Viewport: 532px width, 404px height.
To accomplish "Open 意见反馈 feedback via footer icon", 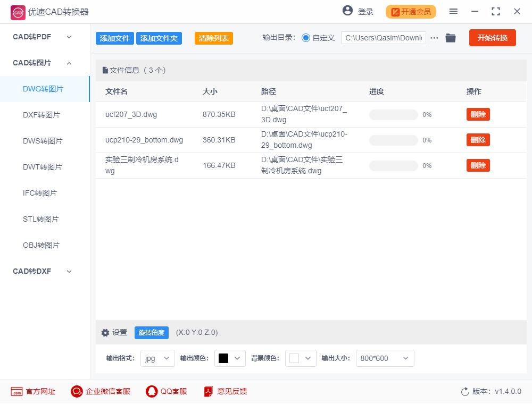I will pos(207,391).
